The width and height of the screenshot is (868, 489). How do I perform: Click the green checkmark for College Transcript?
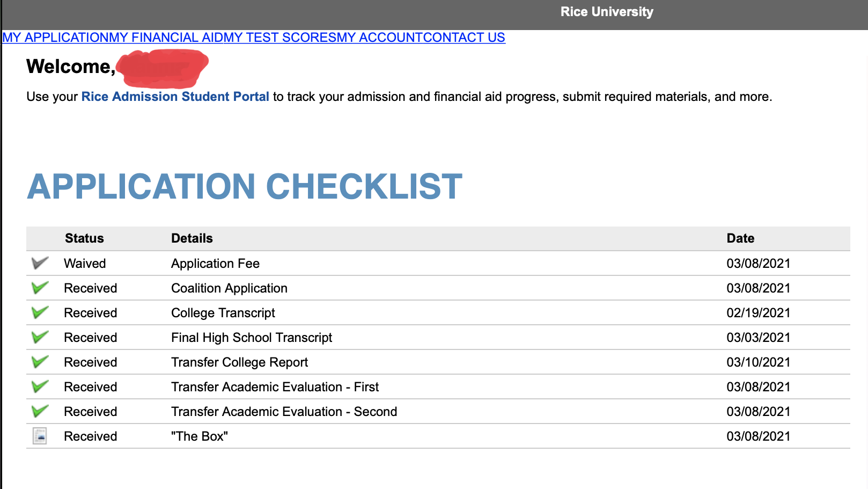coord(40,312)
